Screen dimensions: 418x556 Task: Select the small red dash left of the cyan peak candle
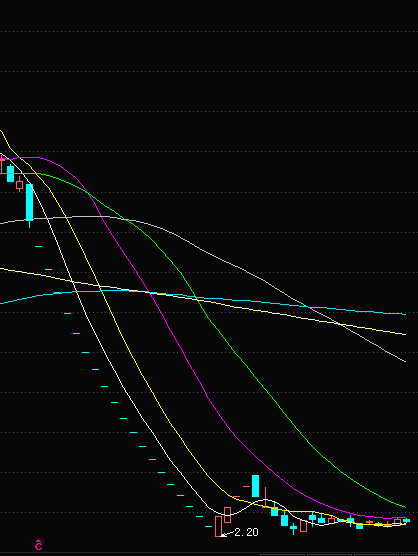coord(246,486)
